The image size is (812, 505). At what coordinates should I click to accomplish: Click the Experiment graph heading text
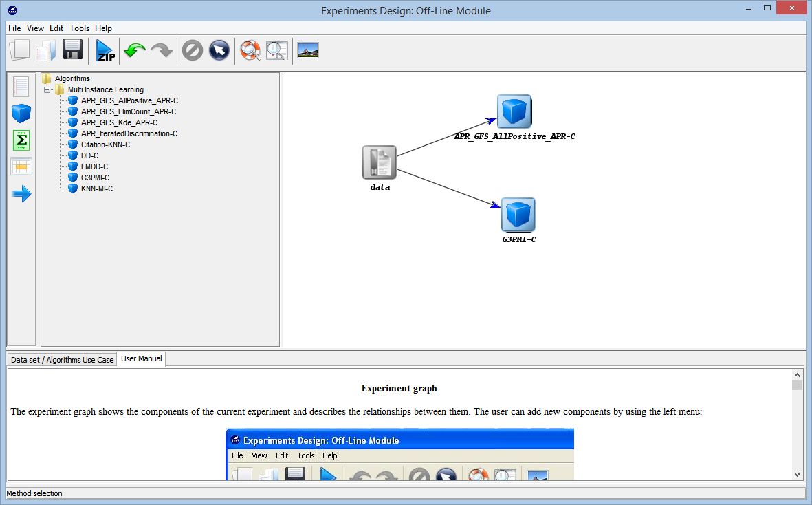click(399, 389)
